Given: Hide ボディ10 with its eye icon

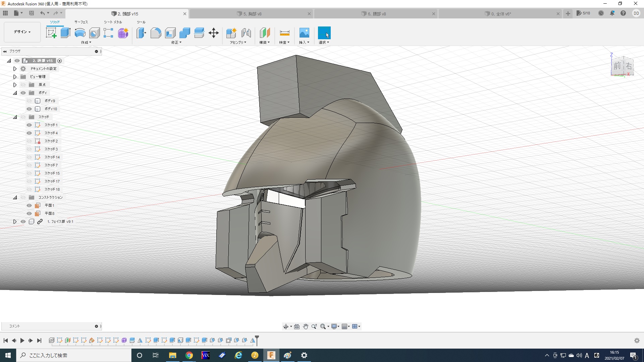Looking at the screenshot, I should (x=29, y=109).
